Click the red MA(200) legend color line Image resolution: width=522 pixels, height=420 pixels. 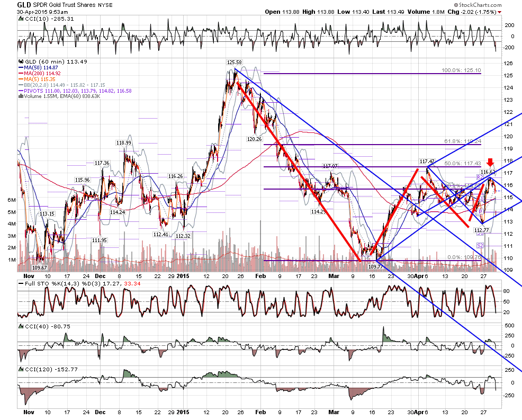point(21,74)
